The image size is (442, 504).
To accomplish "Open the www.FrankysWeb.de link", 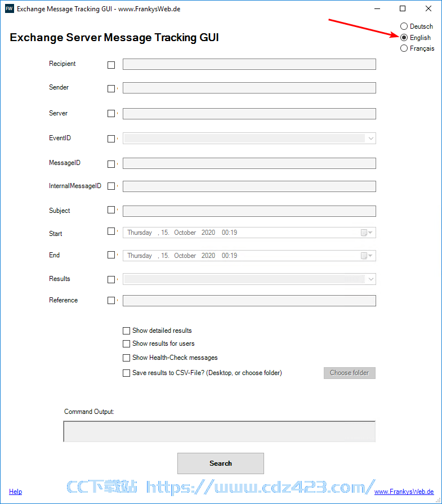I will [404, 492].
